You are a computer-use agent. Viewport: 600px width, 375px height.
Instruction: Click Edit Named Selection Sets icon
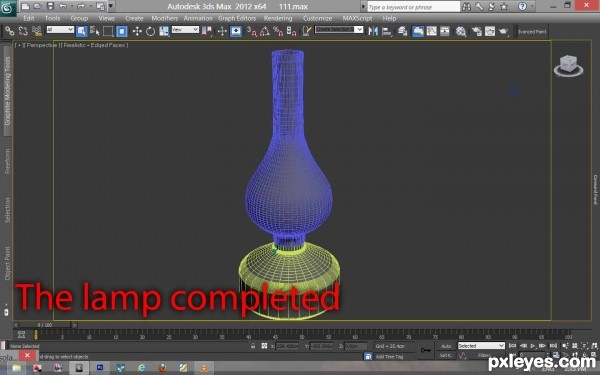(306, 31)
